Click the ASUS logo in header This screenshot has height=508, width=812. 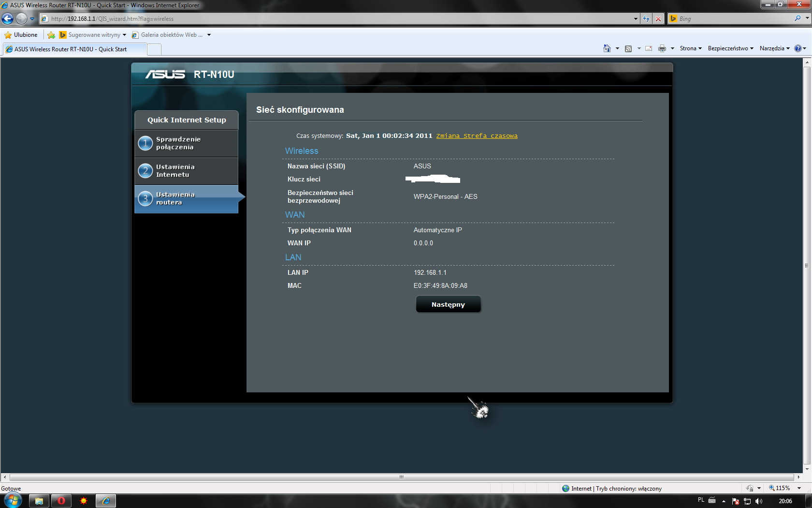point(165,74)
